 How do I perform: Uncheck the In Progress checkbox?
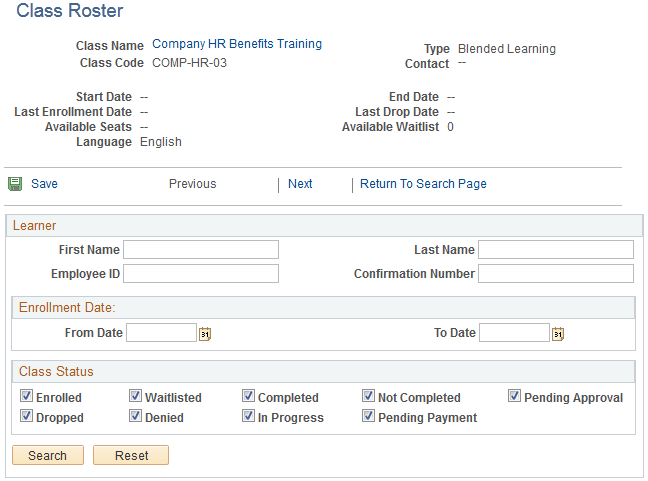tap(248, 416)
